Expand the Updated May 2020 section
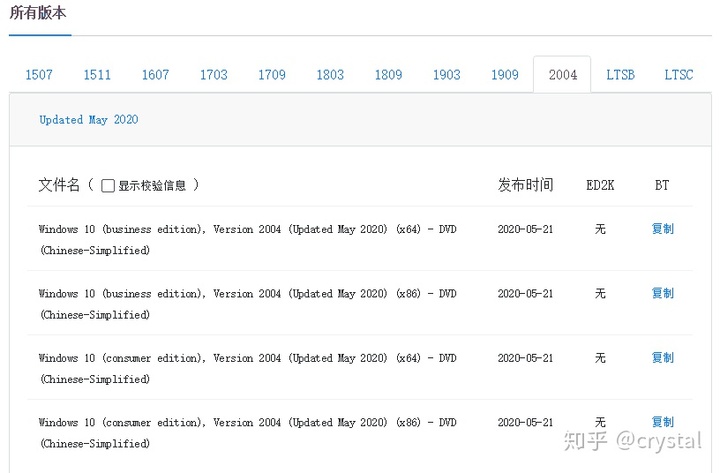This screenshot has height=473, width=720. (x=89, y=120)
